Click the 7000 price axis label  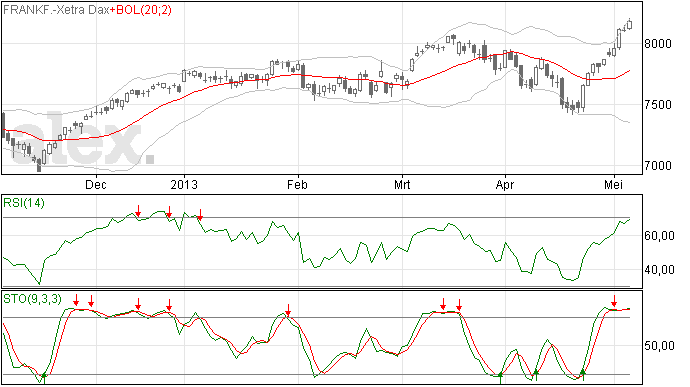pyautogui.click(x=658, y=166)
